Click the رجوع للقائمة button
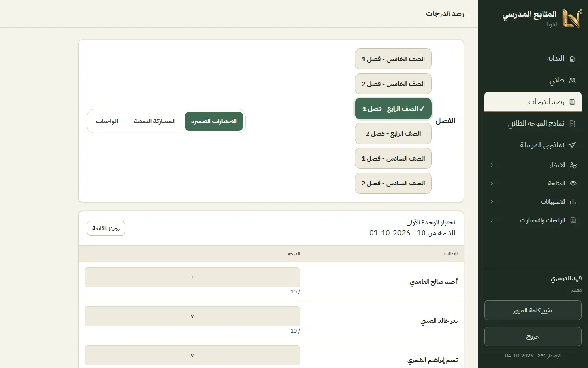The height and width of the screenshot is (368, 588). (106, 228)
